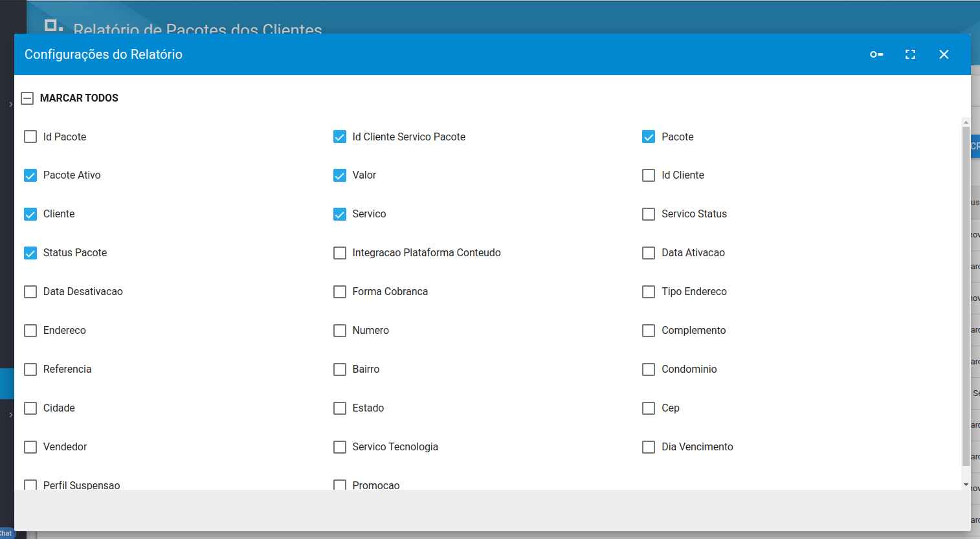This screenshot has width=980, height=539.
Task: Check the Cep checkbox
Action: (x=649, y=408)
